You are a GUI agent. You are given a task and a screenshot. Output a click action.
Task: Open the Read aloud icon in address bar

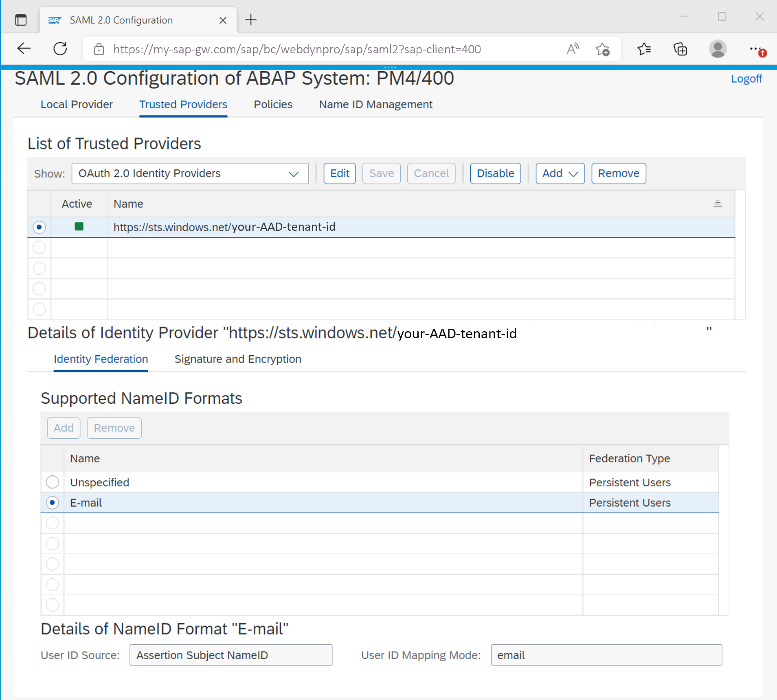click(573, 49)
